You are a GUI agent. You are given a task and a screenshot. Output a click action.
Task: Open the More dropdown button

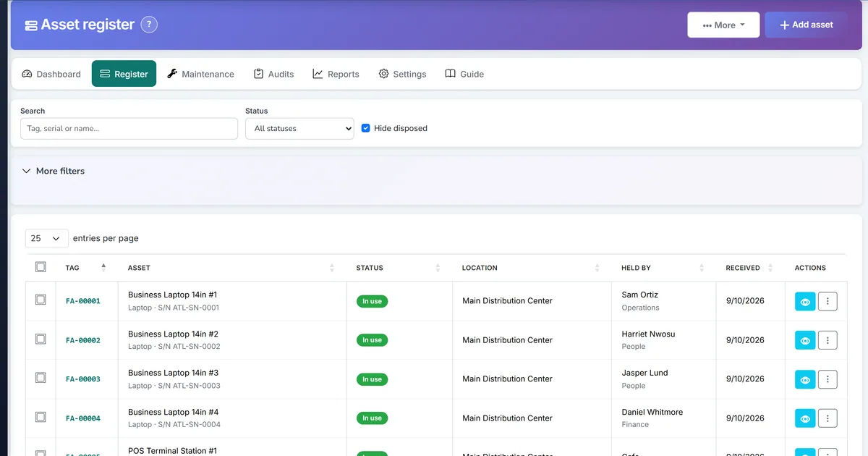pyautogui.click(x=723, y=25)
